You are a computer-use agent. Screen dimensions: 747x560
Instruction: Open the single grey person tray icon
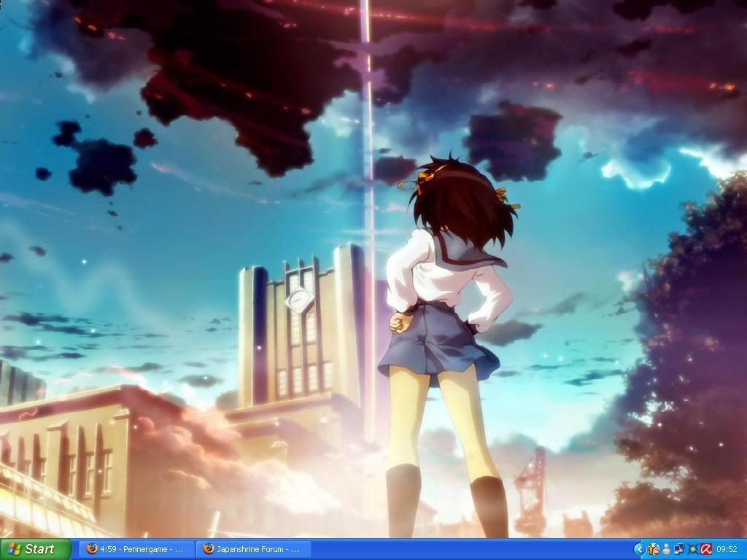point(667,550)
